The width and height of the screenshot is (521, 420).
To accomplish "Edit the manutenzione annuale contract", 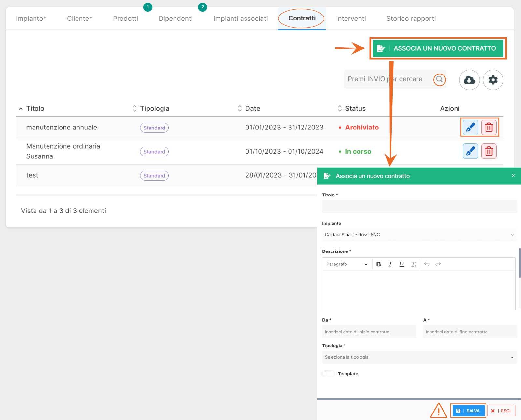I will (x=470, y=127).
